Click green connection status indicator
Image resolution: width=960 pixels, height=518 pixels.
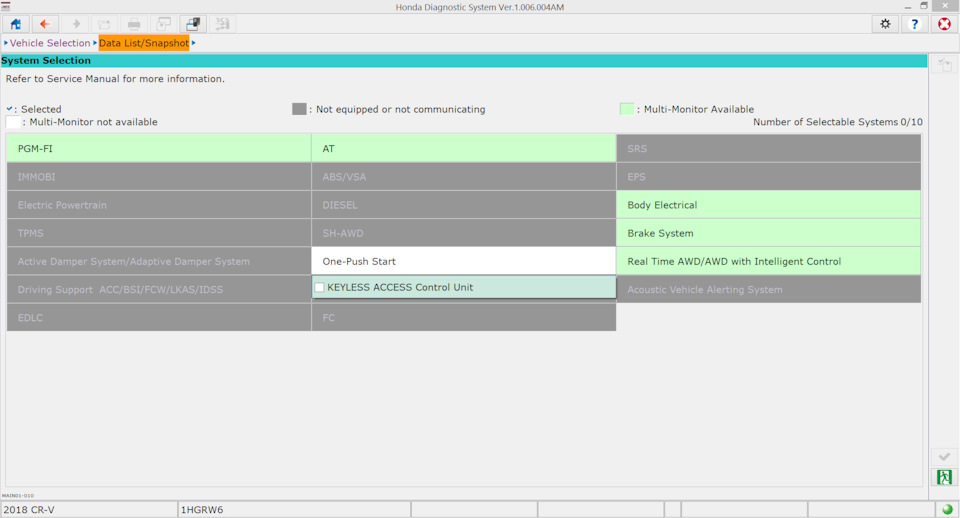click(x=947, y=509)
